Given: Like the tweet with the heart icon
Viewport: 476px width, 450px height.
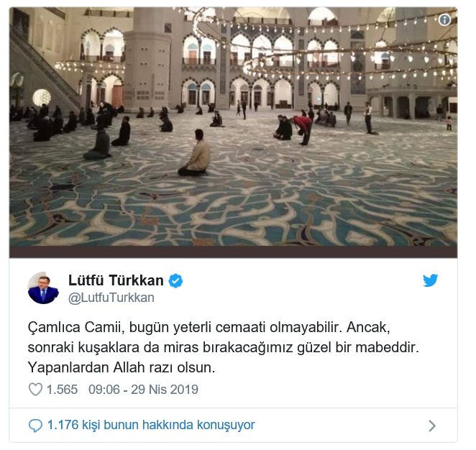Looking at the screenshot, I should click(35, 390).
